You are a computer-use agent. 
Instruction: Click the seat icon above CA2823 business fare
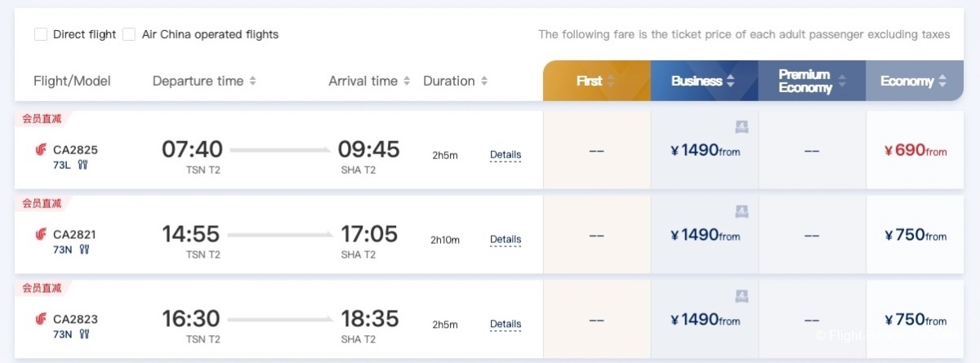coord(742,295)
